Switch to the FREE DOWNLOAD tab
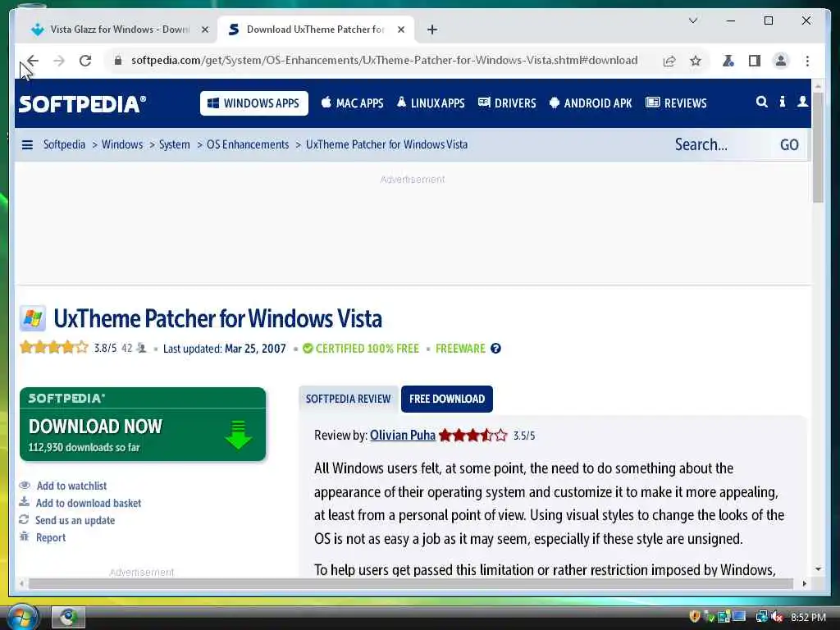840x630 pixels. point(447,399)
